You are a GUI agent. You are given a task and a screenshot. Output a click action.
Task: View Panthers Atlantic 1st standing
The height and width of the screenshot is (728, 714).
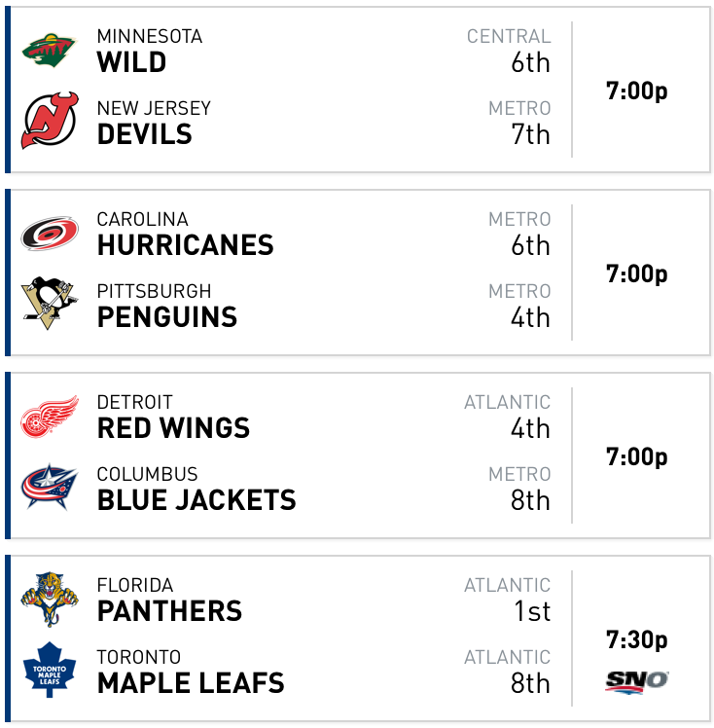pos(507,600)
